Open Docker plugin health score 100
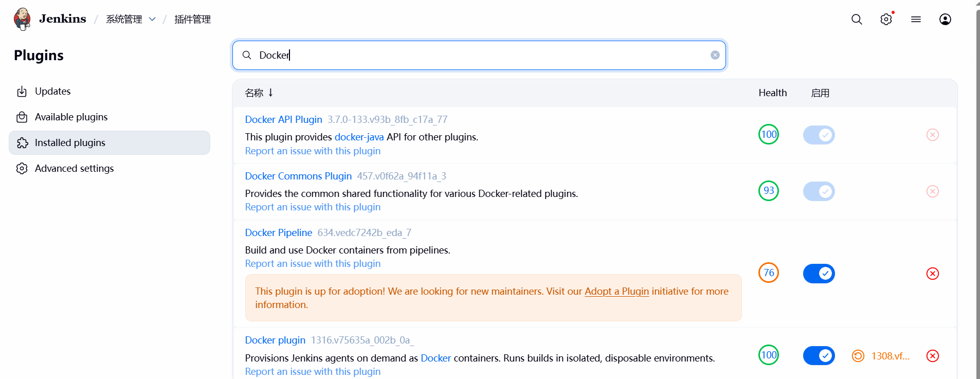The image size is (980, 379). (x=769, y=355)
